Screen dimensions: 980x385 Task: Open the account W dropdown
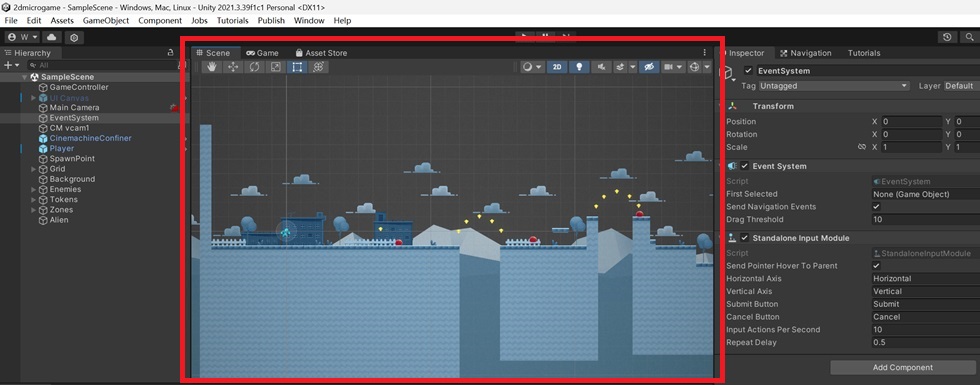click(x=22, y=38)
